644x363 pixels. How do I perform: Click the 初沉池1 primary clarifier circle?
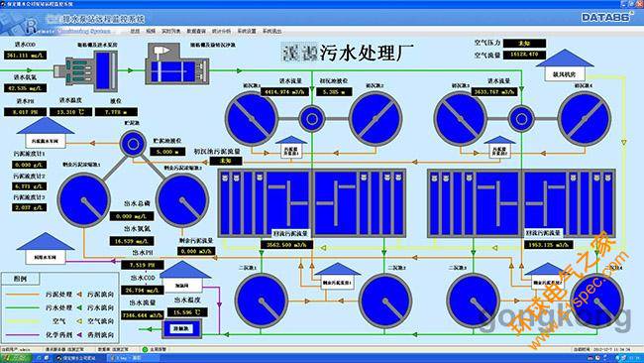[252, 118]
